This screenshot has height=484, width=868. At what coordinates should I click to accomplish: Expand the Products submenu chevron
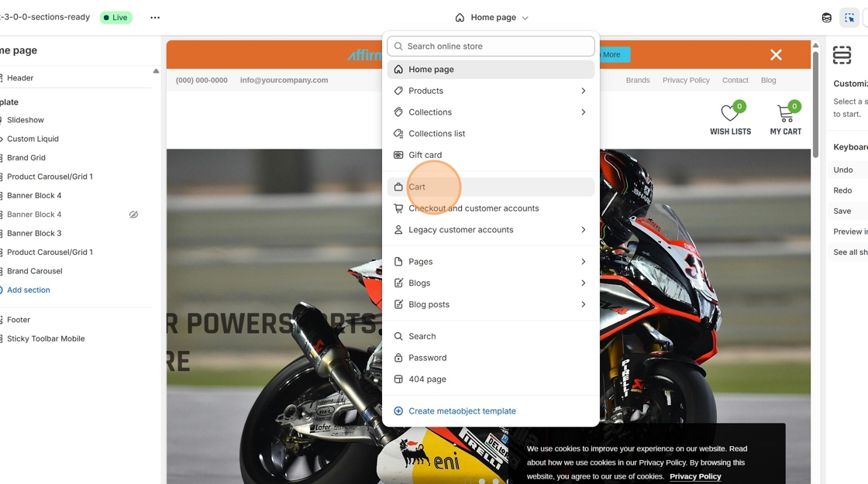tap(584, 91)
